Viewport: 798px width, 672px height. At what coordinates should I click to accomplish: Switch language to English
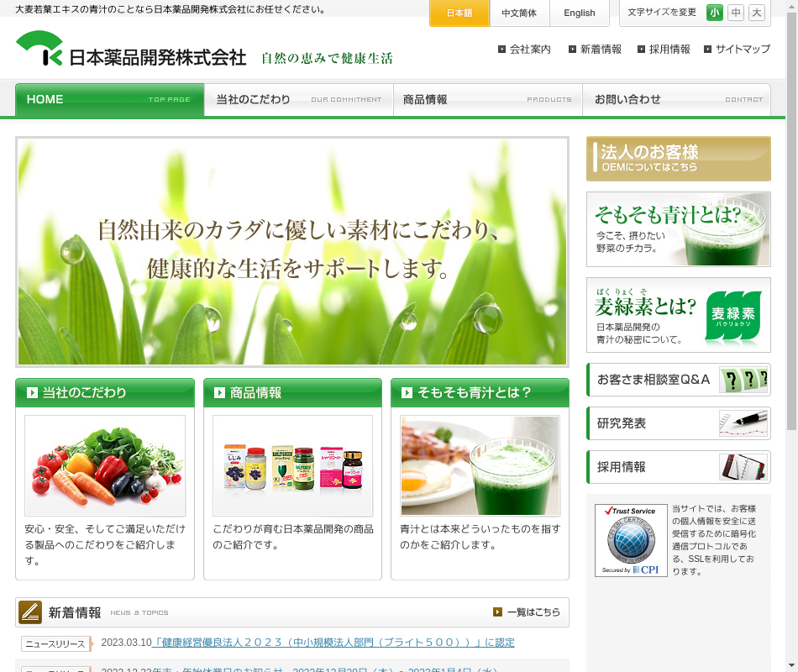pos(579,13)
